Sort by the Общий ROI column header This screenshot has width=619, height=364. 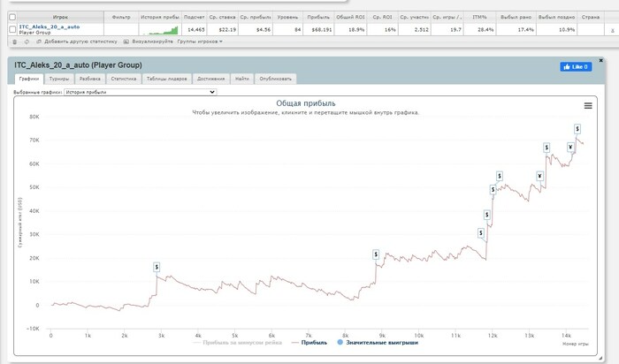click(x=350, y=17)
